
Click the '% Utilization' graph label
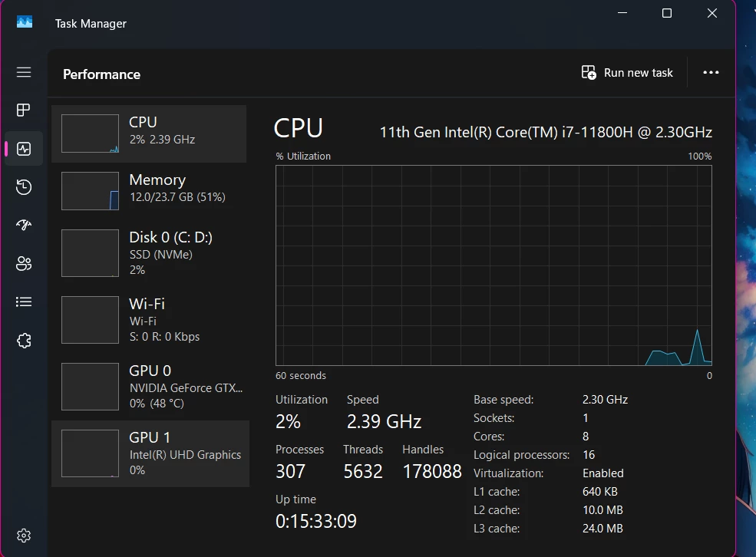pos(303,156)
